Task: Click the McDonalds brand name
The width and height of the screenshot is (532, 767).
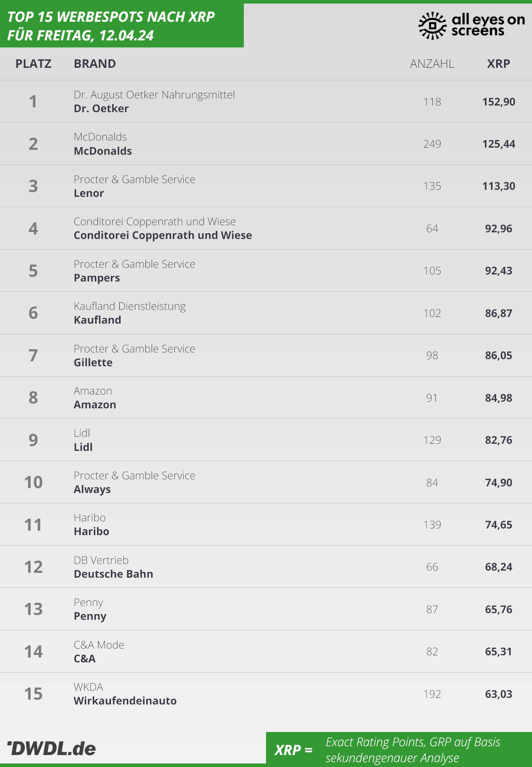Action: [x=103, y=151]
